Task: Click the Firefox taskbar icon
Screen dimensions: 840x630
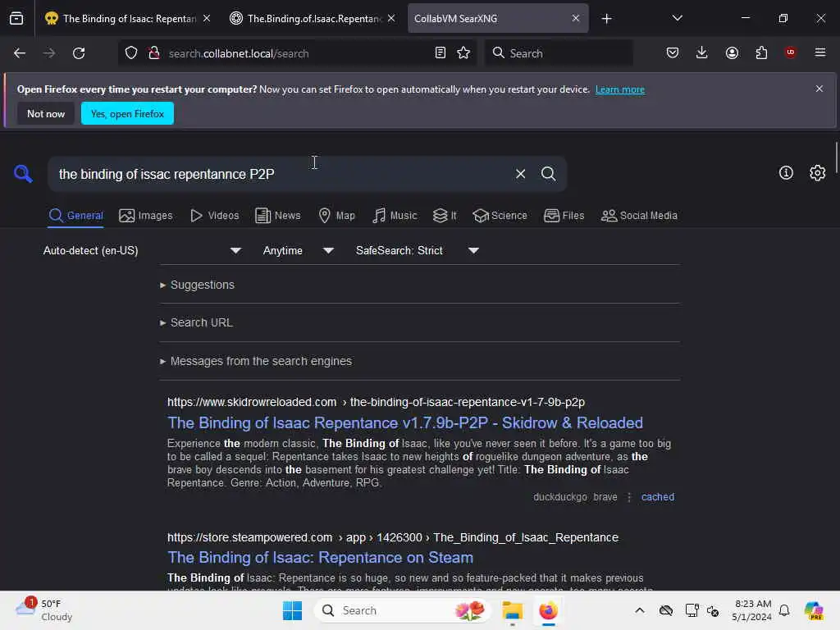Action: coord(548,610)
